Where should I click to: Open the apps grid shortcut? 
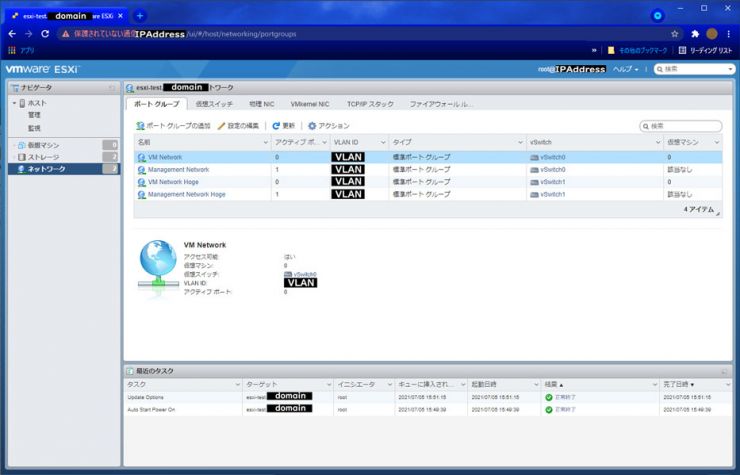[x=12, y=50]
